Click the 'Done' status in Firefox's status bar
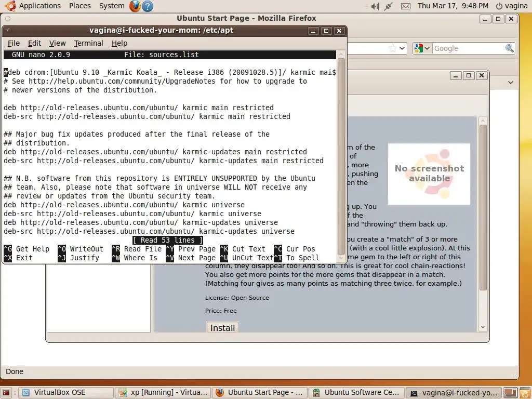The width and height of the screenshot is (532, 399). click(15, 371)
